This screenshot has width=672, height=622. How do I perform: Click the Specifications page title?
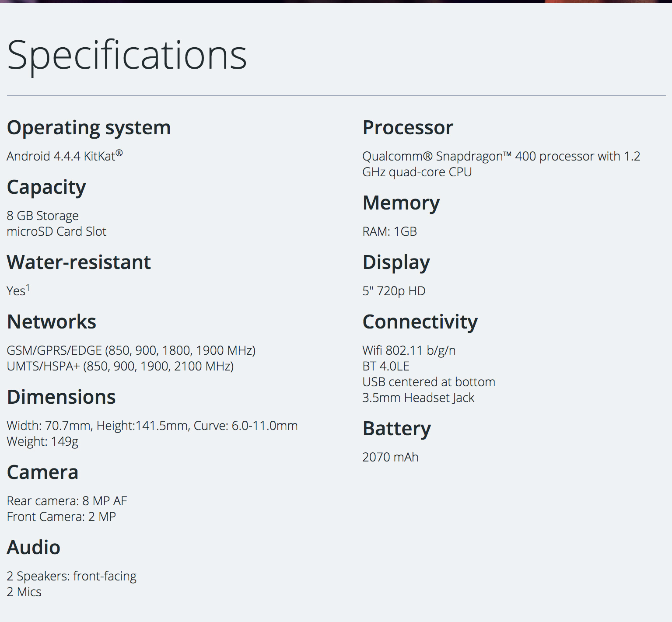127,55
